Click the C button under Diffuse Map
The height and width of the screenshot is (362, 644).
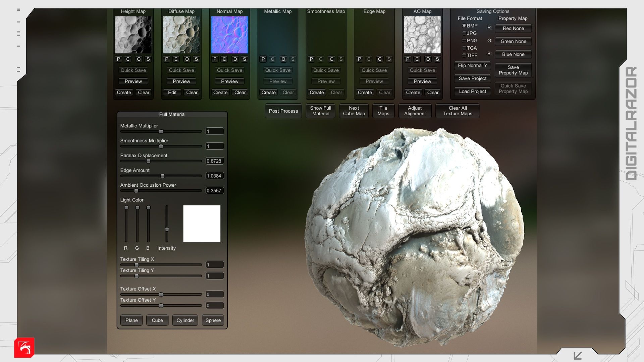(176, 59)
